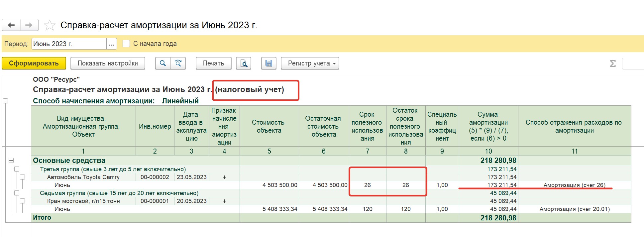Select useful life value 120 in column 7

tap(368, 209)
